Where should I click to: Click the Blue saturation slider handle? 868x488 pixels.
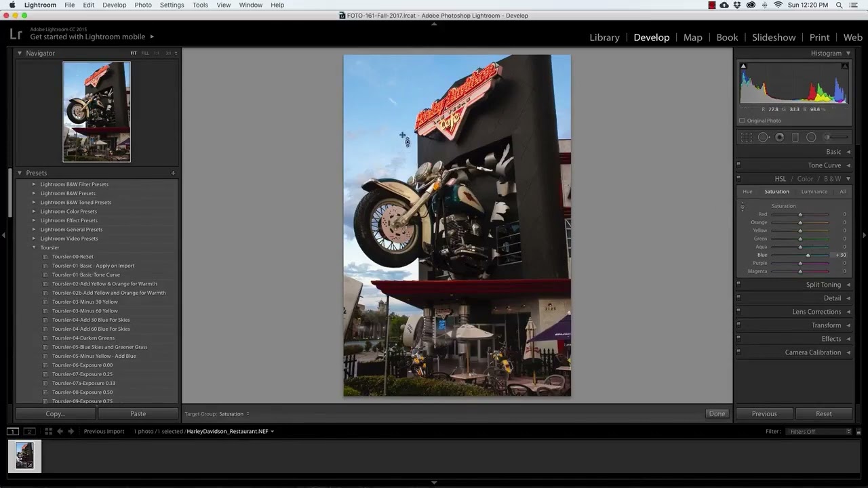click(808, 255)
